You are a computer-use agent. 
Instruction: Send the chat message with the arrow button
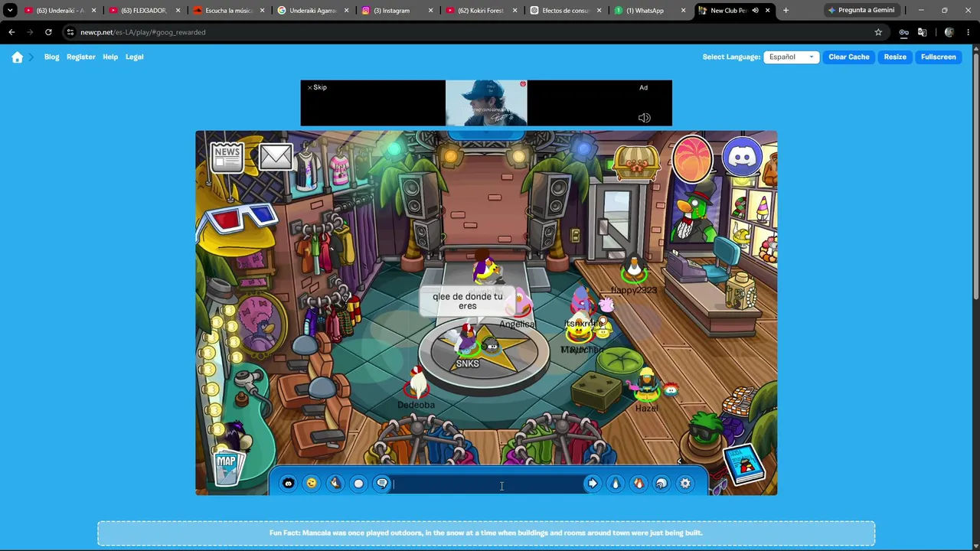(592, 483)
